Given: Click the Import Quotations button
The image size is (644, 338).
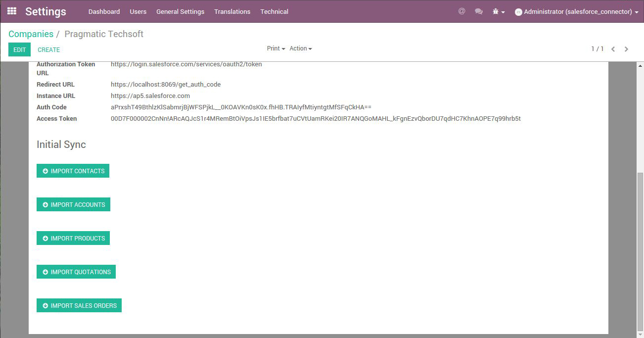Looking at the screenshot, I should tap(76, 272).
